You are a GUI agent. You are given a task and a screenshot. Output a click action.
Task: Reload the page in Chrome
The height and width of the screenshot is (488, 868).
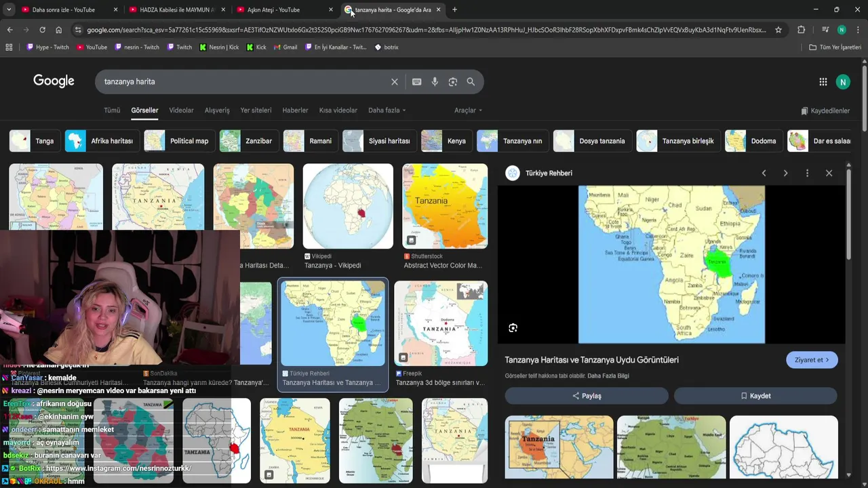coord(42,30)
